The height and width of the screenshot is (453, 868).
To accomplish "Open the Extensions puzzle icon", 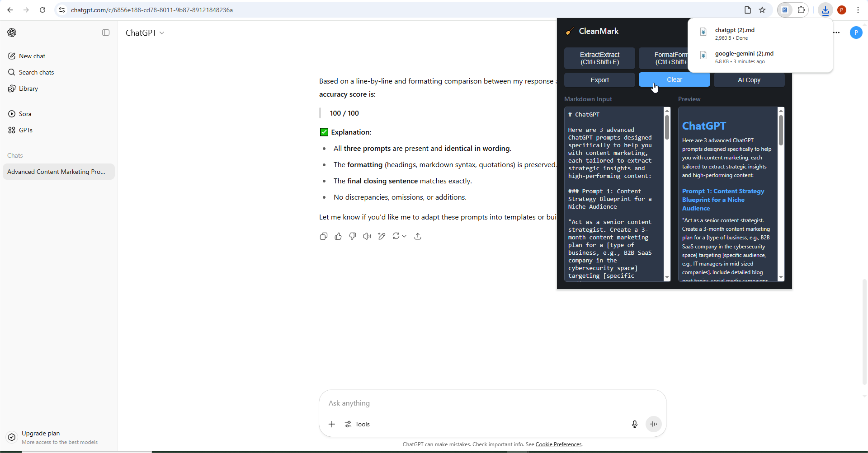I will click(801, 10).
